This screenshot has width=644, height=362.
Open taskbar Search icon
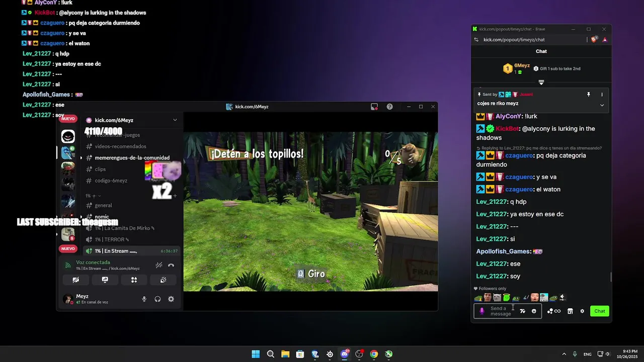coord(270,354)
